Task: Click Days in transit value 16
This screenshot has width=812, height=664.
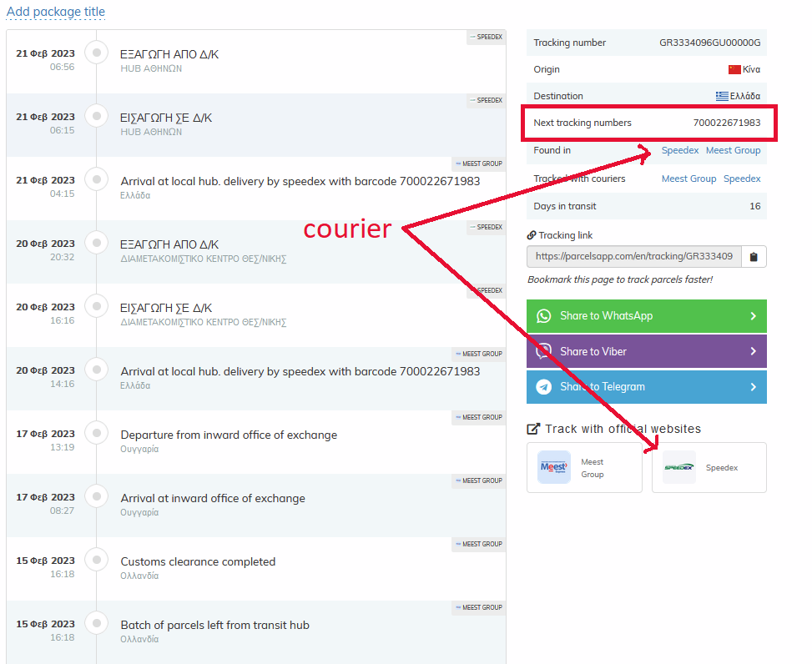Action: pyautogui.click(x=755, y=206)
